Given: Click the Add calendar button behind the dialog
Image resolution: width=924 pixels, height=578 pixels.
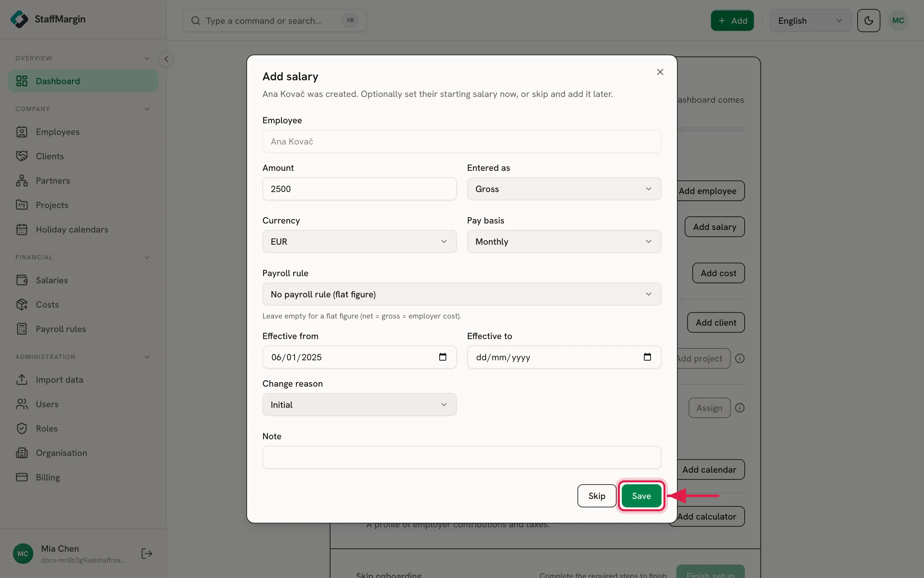Looking at the screenshot, I should tap(711, 469).
